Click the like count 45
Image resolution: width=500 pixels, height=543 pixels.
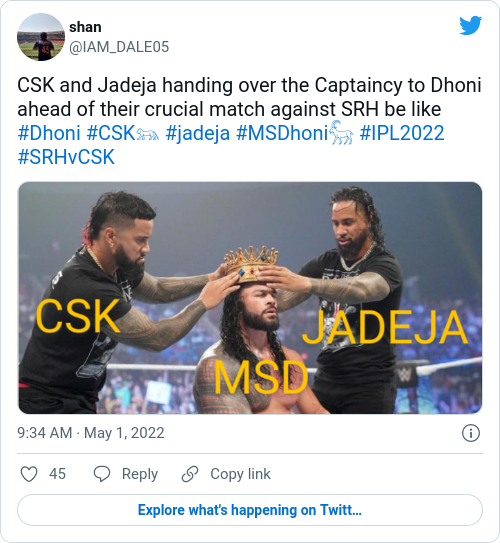(57, 474)
